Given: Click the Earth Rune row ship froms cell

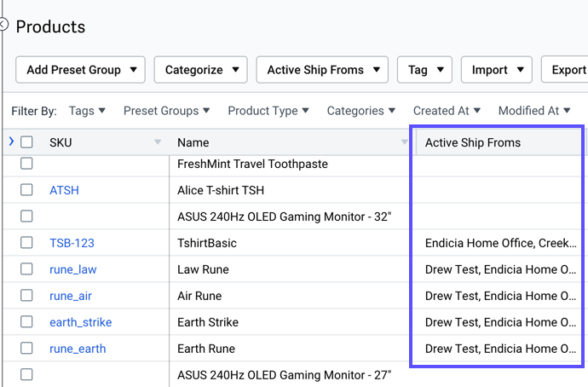Looking at the screenshot, I should click(x=500, y=349).
